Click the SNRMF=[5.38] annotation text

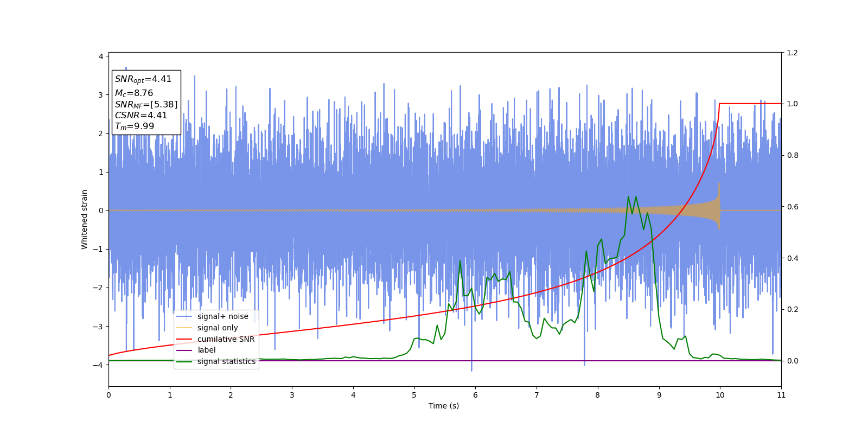pos(146,105)
